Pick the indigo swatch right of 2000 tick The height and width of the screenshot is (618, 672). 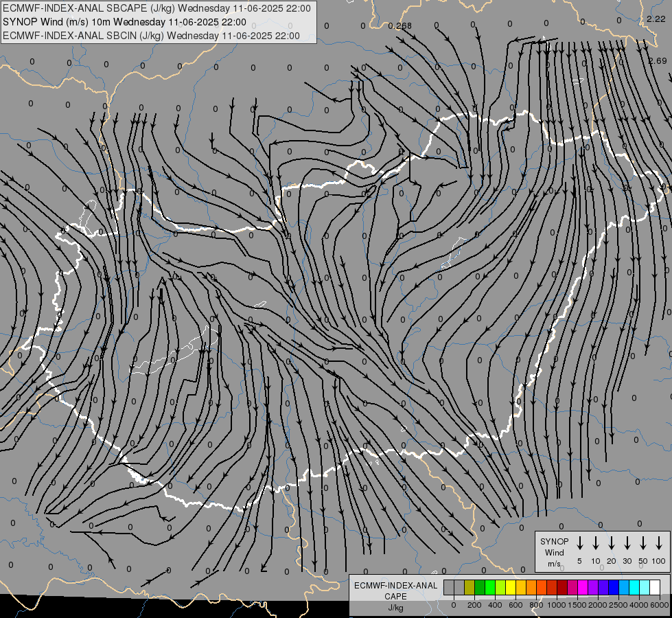click(603, 587)
